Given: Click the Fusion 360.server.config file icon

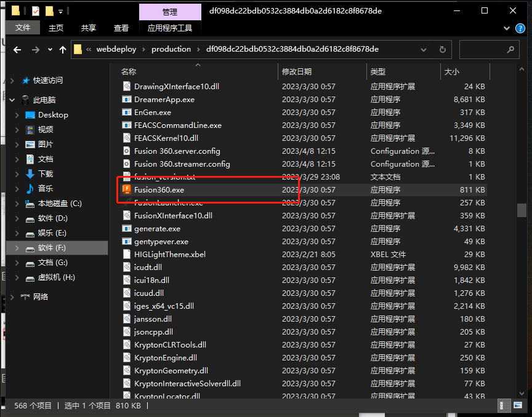Looking at the screenshot, I should (x=127, y=151).
